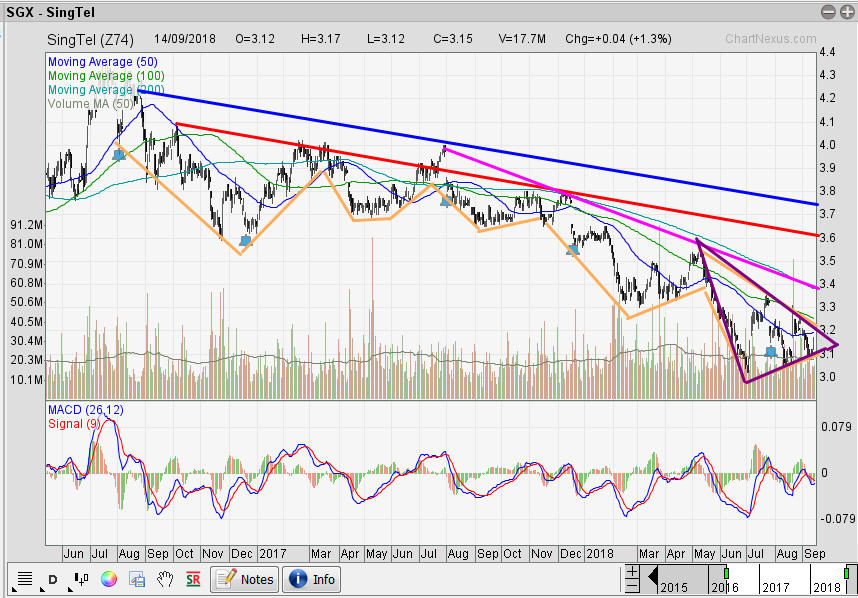
Task: Click the SGX - SingTel panel title
Action: 50,12
